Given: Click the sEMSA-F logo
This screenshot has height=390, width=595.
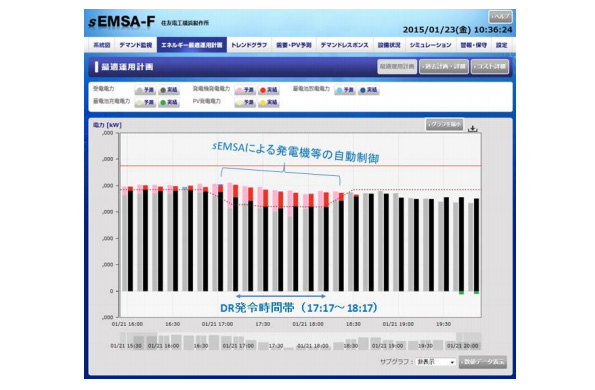Looking at the screenshot, I should point(122,22).
